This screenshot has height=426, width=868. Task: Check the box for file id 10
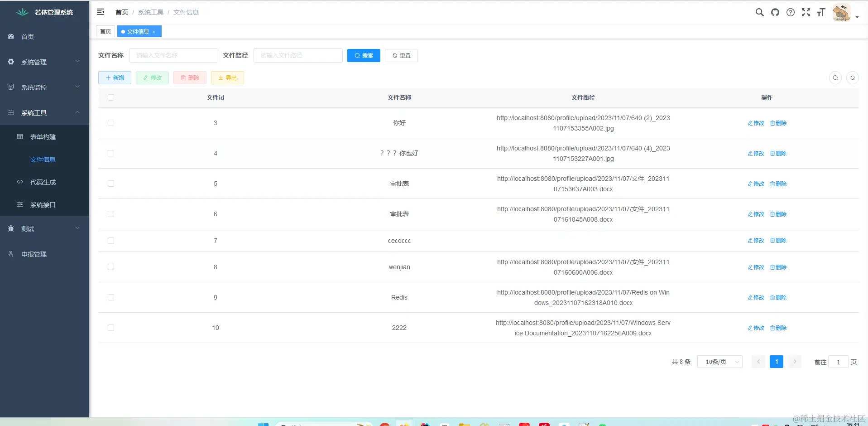click(111, 328)
